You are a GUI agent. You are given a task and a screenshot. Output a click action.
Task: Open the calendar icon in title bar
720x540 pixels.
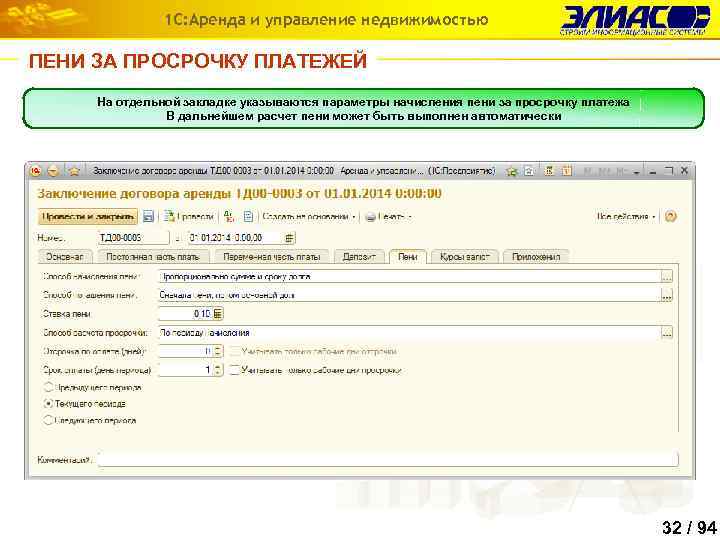point(567,171)
